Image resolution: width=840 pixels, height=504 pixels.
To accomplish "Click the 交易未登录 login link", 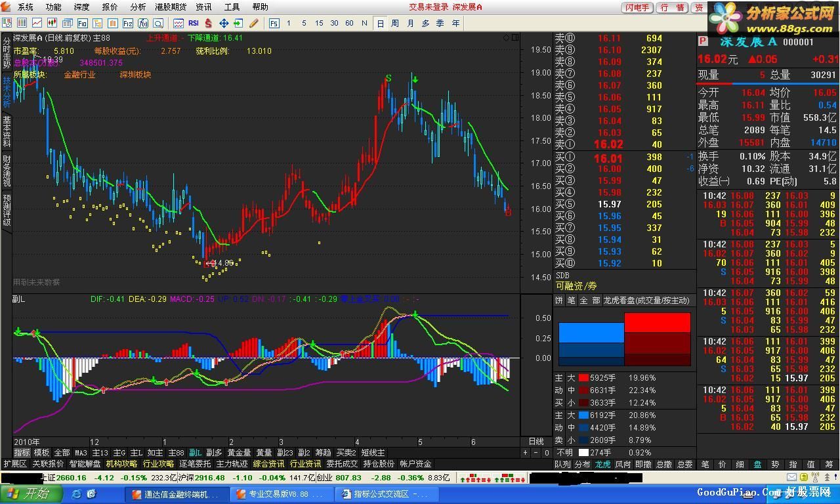I will (x=429, y=7).
